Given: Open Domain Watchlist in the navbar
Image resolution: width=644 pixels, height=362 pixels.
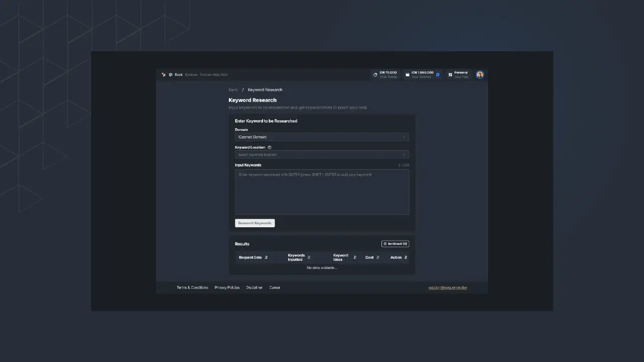Looking at the screenshot, I should pos(214,74).
